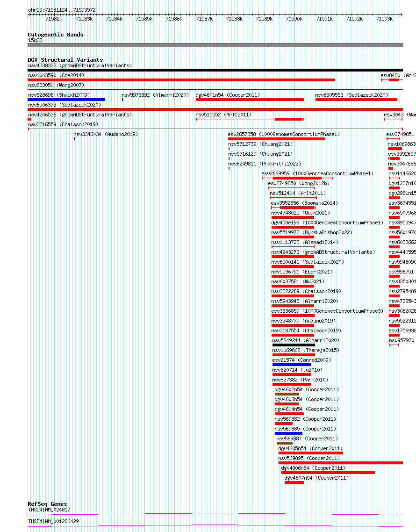Click blue bar of esv21574

pos(292,365)
